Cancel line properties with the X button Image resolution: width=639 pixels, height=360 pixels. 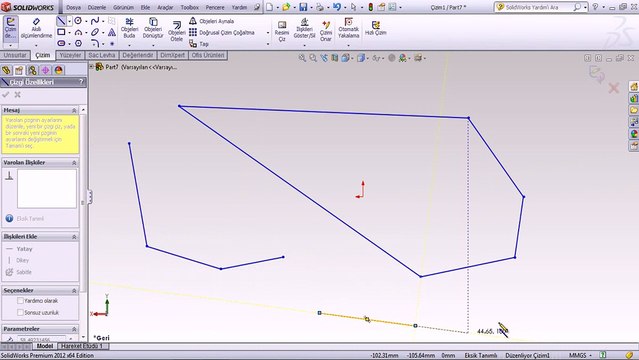18,95
